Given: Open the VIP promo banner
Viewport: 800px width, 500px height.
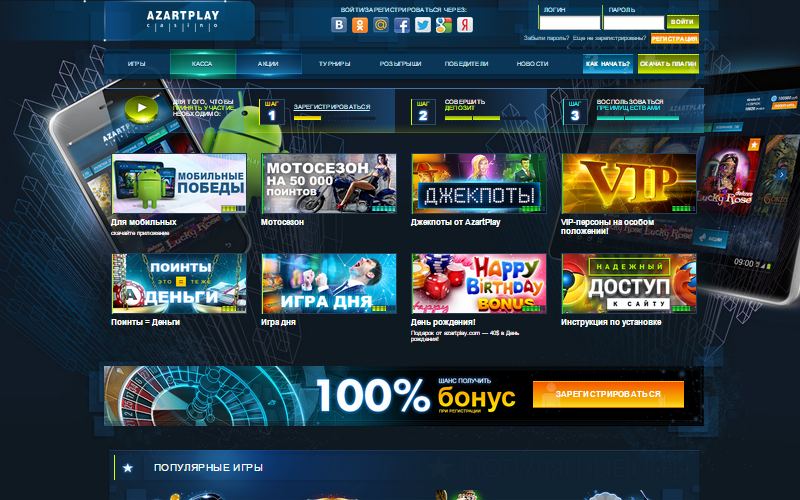Looking at the screenshot, I should (629, 183).
